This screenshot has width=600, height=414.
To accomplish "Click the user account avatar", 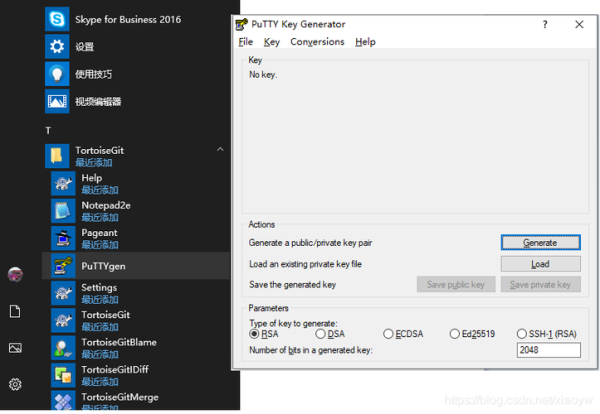I will click(15, 274).
